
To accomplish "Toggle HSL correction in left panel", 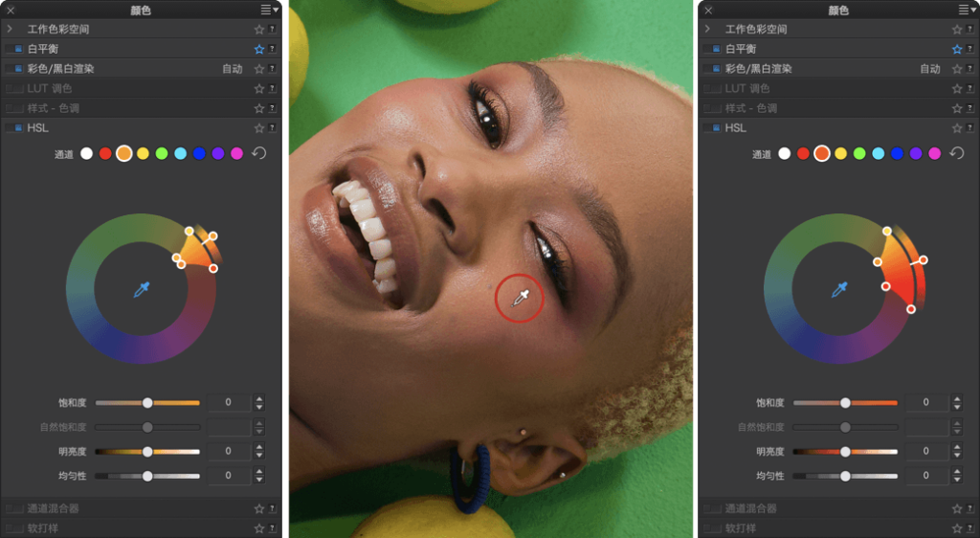I will (x=14, y=128).
